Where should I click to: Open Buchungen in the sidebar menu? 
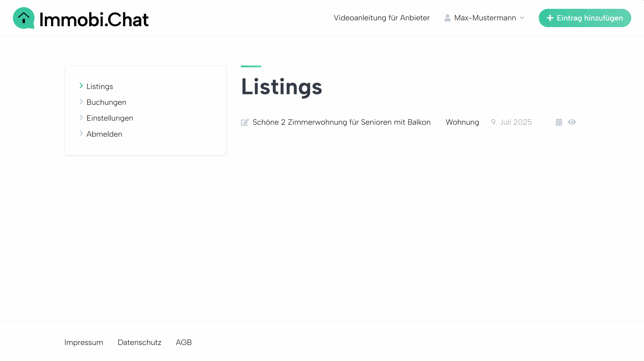tap(106, 102)
